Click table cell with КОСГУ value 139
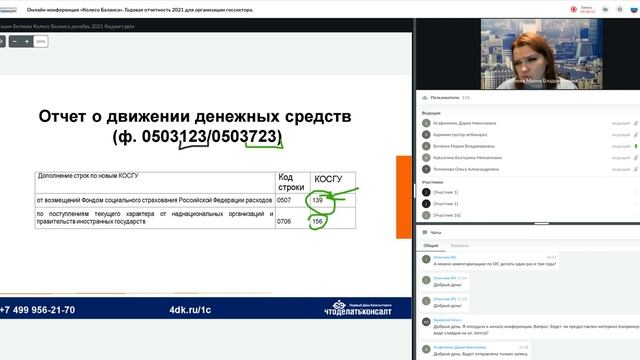The height and width of the screenshot is (360, 640). coord(333,200)
